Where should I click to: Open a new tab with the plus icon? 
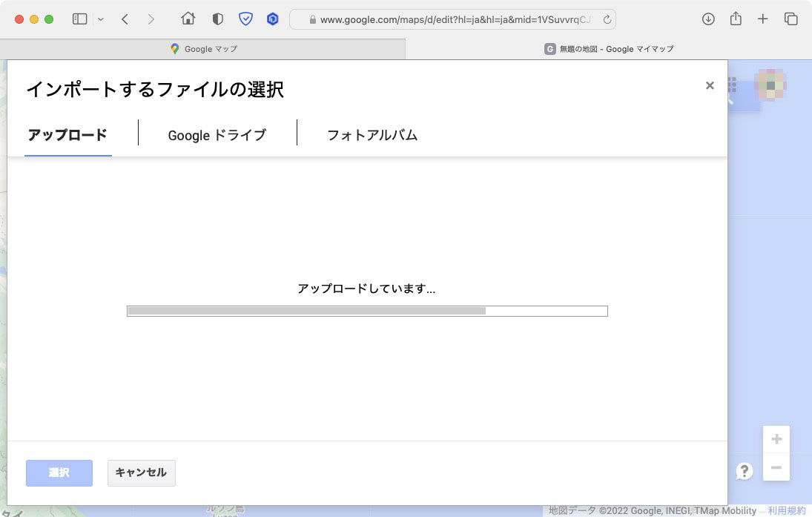pos(763,19)
